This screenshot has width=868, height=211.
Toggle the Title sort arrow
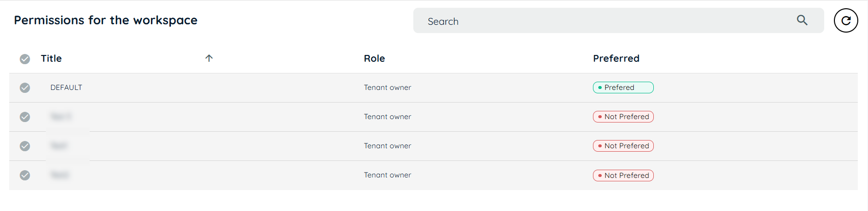tap(209, 58)
